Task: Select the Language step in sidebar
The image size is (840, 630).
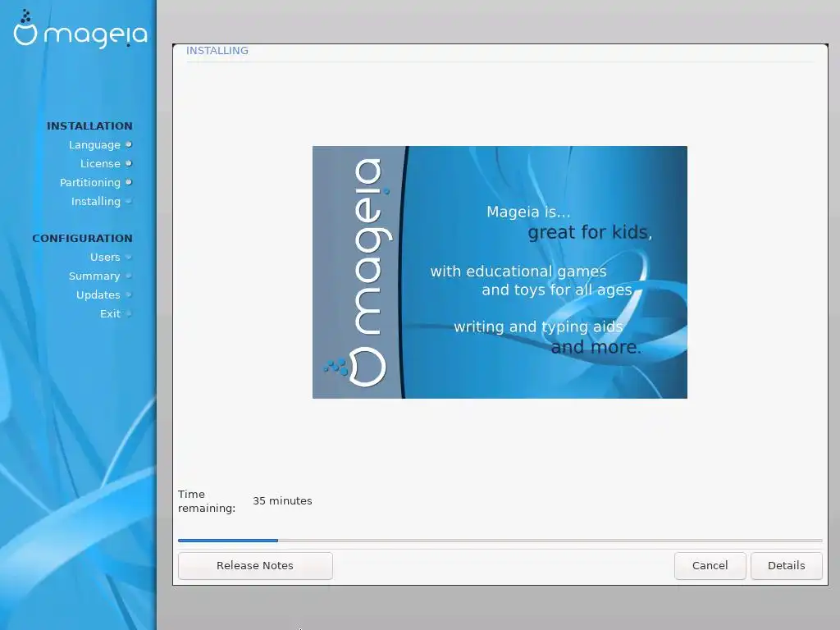Action: coord(95,145)
